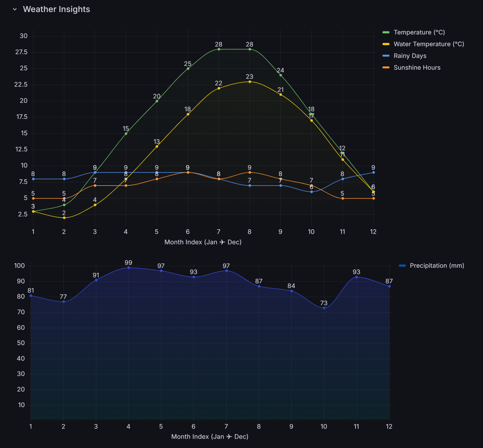Click the precipitation data point labeled 77
Viewport: 483px width, 448px height.
tap(63, 302)
